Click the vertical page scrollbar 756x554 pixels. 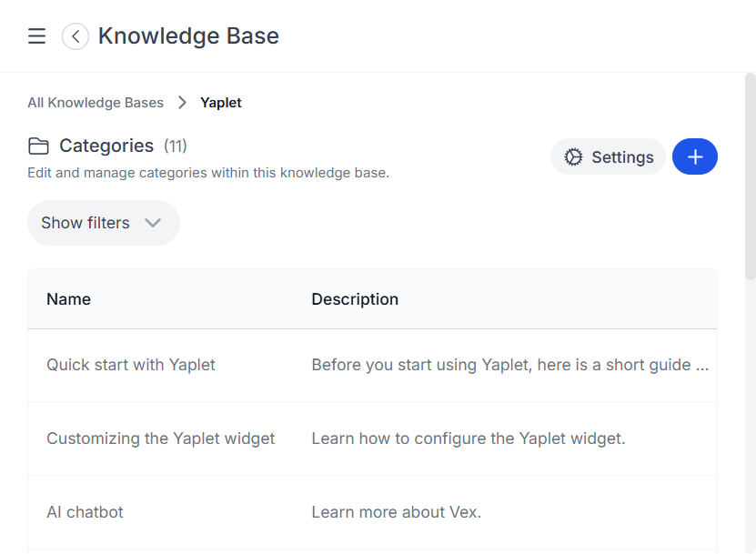pyautogui.click(x=750, y=182)
